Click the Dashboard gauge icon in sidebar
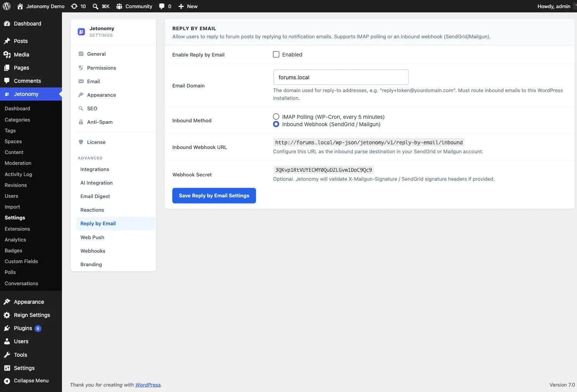 click(7, 24)
